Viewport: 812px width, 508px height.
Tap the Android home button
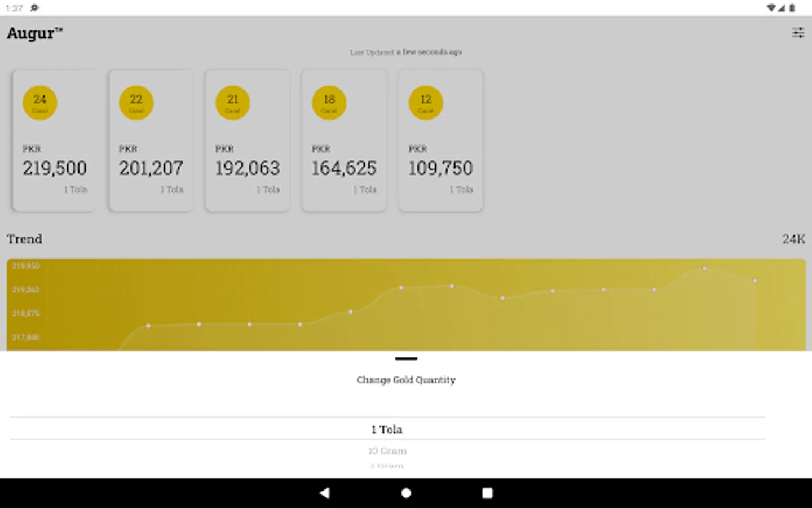(x=406, y=493)
